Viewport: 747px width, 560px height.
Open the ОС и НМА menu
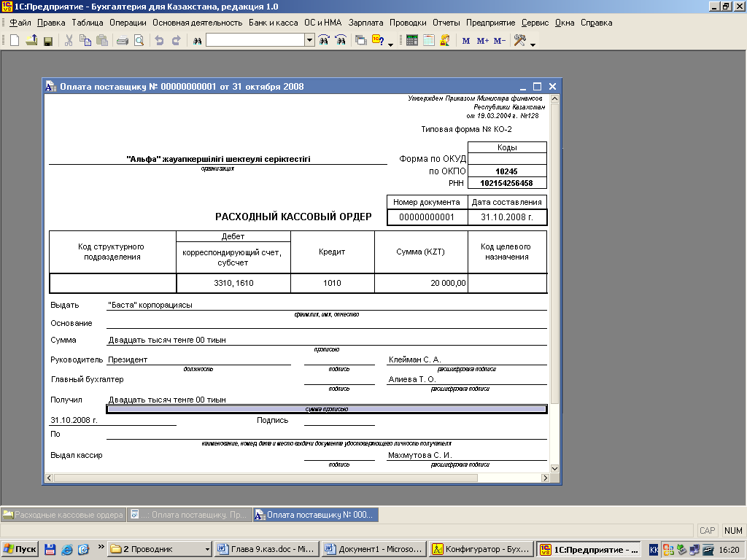point(323,23)
